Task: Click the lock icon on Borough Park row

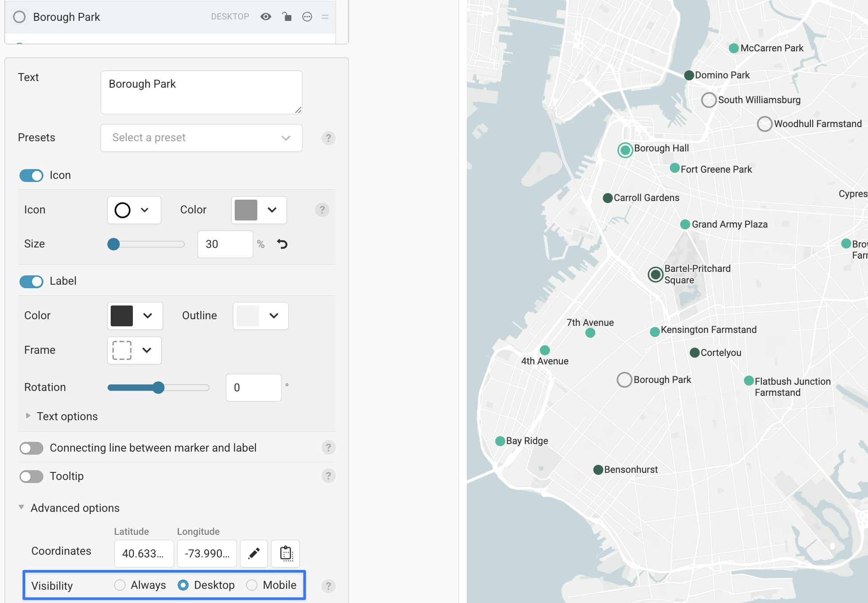Action: (287, 17)
